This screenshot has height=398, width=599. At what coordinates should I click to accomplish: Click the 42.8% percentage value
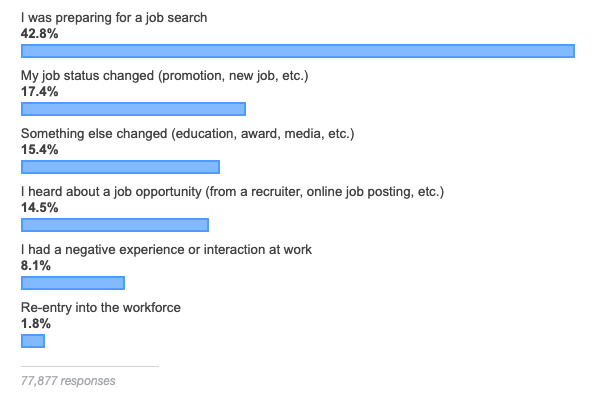pos(39,34)
